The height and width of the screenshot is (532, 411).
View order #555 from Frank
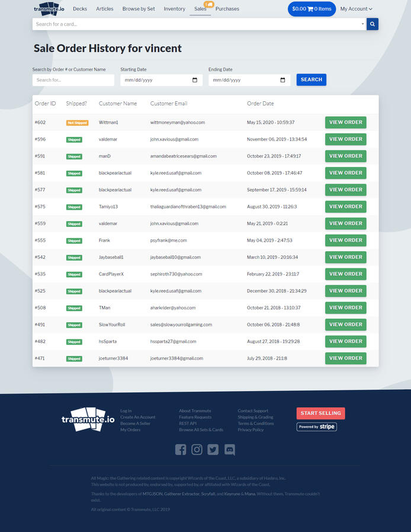pos(345,240)
